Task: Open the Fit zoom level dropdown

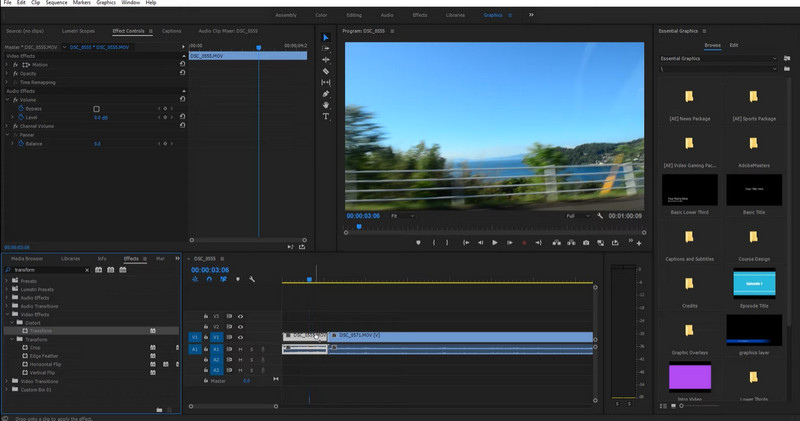Action: (x=403, y=216)
